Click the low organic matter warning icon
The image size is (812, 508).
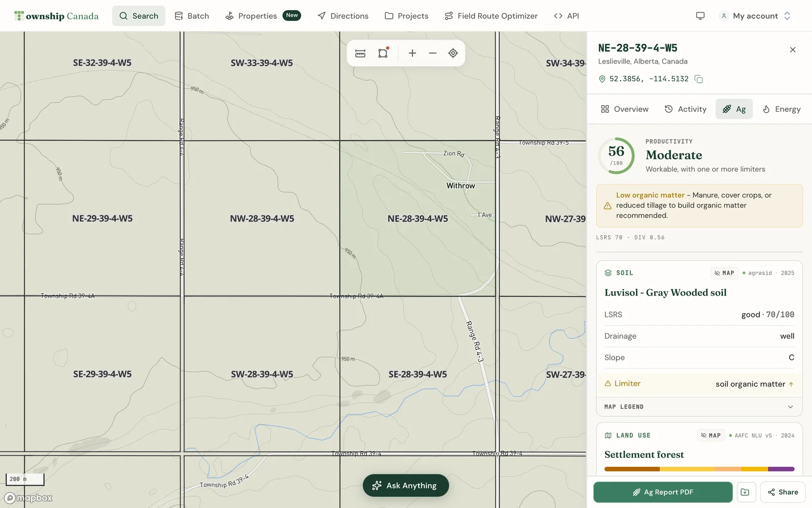(x=607, y=206)
